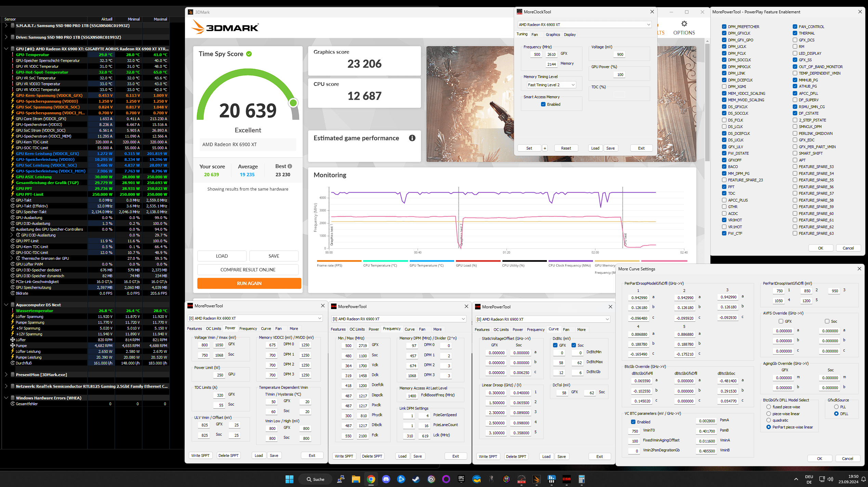This screenshot has height=487, width=868.
Task: Collapse Windows Hardware Errors (WHEA) group
Action: (6, 398)
